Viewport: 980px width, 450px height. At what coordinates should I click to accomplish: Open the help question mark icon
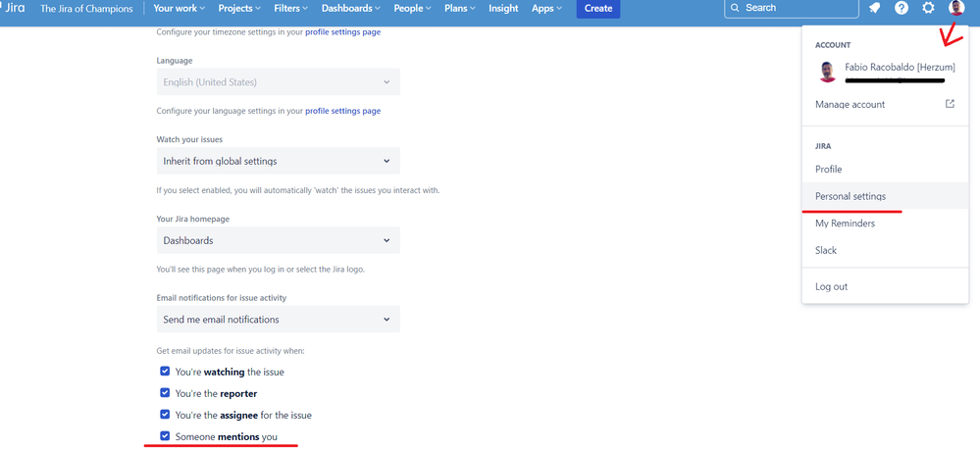pyautogui.click(x=902, y=8)
